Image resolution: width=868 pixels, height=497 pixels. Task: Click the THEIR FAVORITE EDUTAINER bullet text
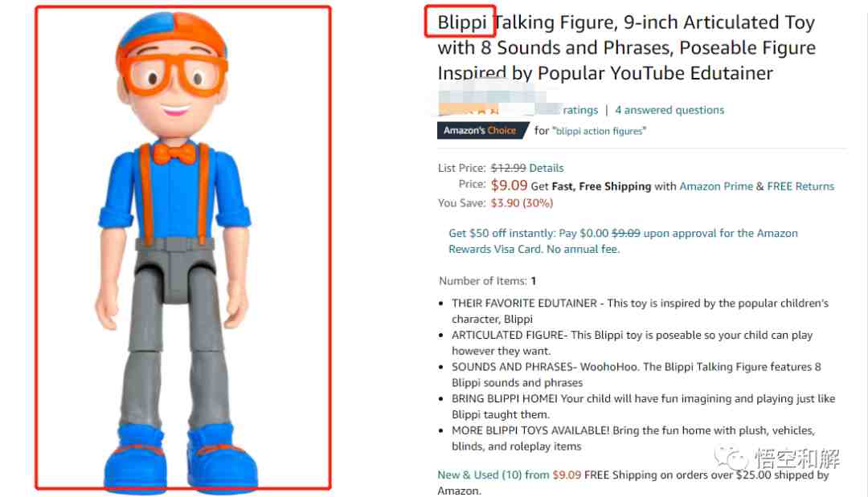tap(640, 311)
